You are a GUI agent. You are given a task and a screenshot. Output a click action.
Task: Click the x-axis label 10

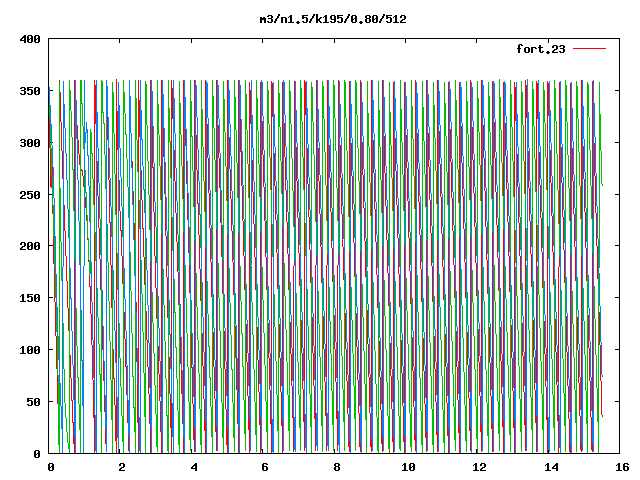click(408, 467)
